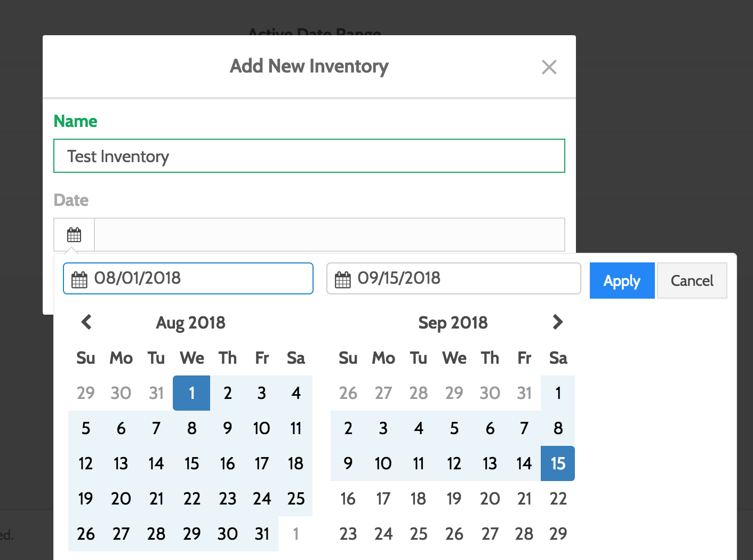Pick September 16 in the Sep 2018 calendar
The width and height of the screenshot is (753, 560).
[348, 499]
